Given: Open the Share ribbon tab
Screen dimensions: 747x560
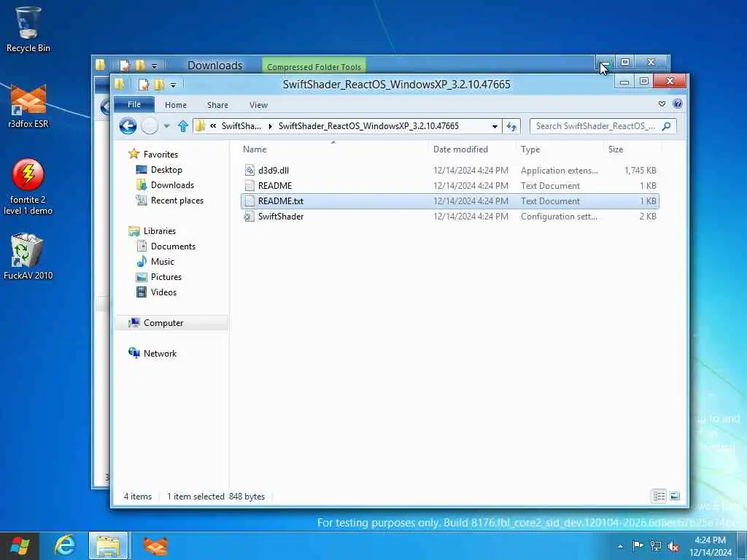Looking at the screenshot, I should (x=217, y=105).
